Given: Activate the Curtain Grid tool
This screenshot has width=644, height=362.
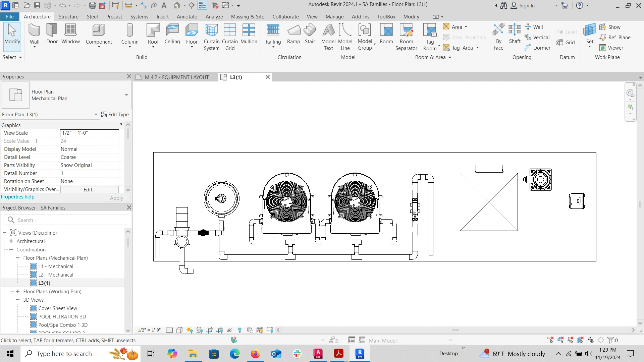Looking at the screenshot, I should point(230,37).
